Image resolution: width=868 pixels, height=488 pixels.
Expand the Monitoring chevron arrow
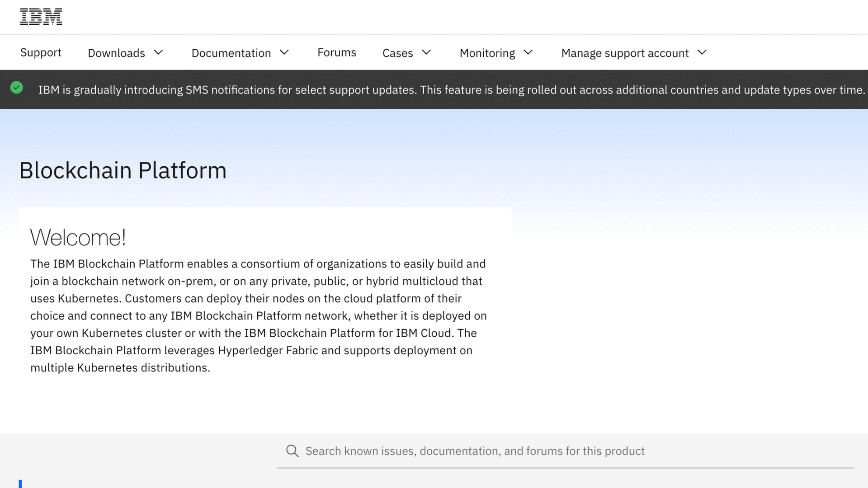coord(528,52)
